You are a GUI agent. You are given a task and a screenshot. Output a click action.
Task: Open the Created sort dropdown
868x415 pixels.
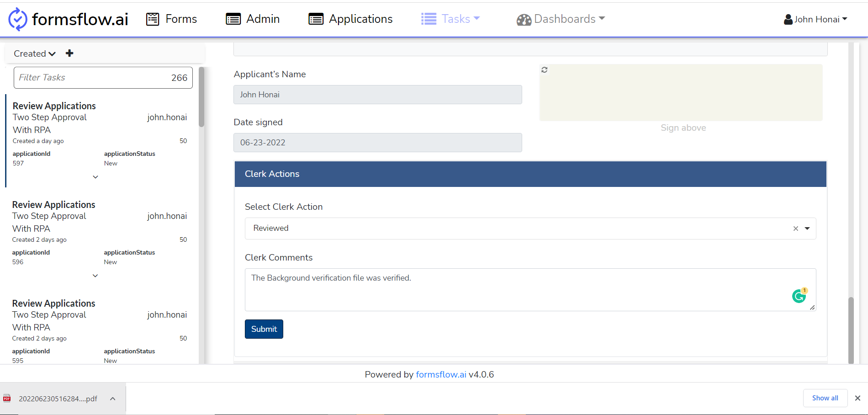(35, 53)
